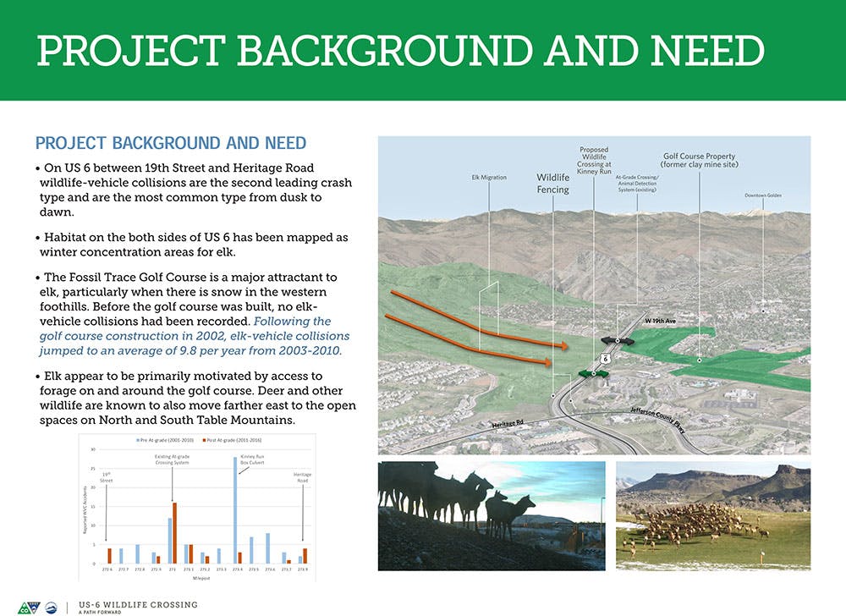Click the 'Heritage Rd' road label on map
The width and height of the screenshot is (846, 616).
(x=507, y=425)
